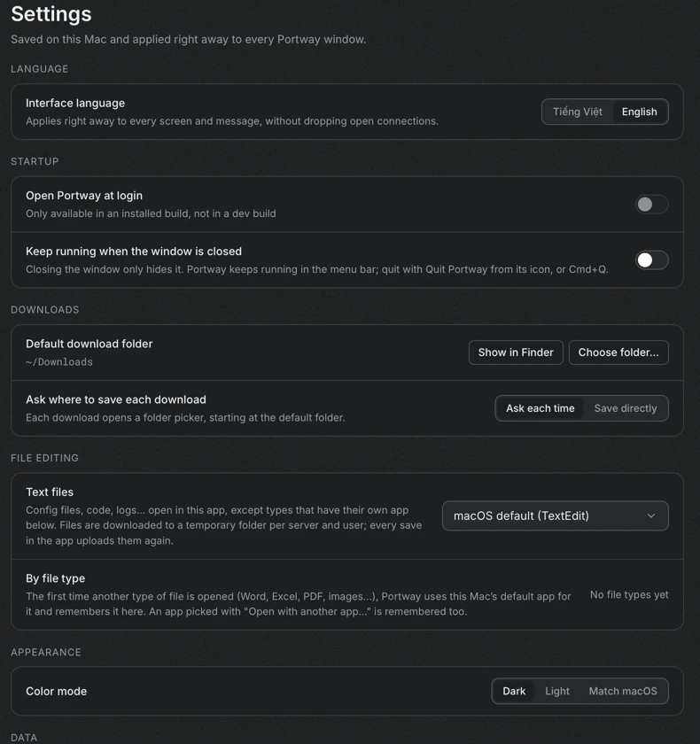Viewport: 700px width, 744px height.
Task: Click Ask where to save each download label
Action: click(x=116, y=399)
